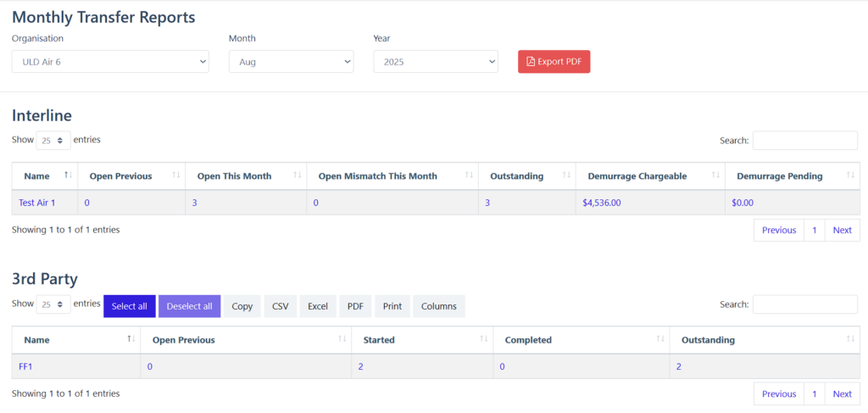Click the Export PDF button

(554, 62)
